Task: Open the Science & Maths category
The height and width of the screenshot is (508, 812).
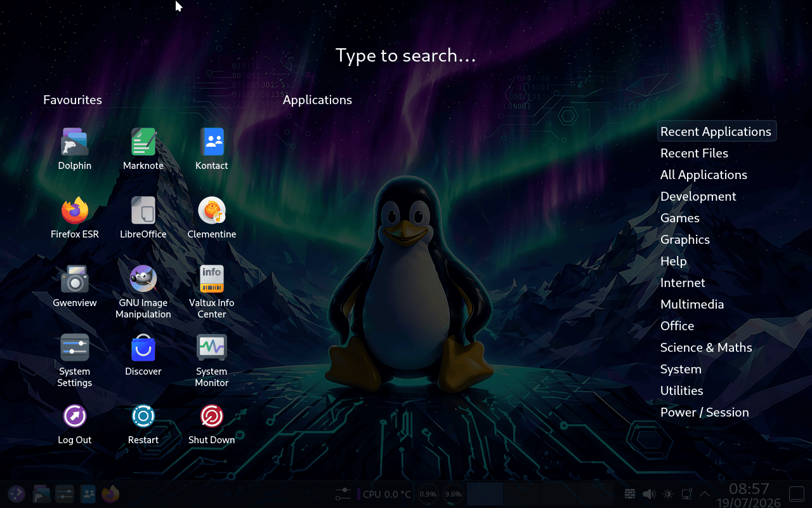Action: pos(706,347)
